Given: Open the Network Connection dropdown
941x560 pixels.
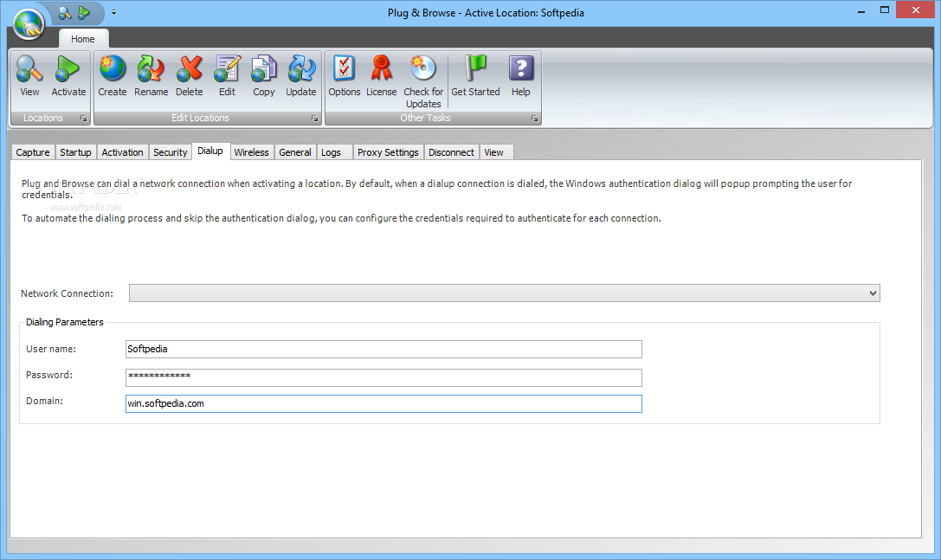Looking at the screenshot, I should (504, 293).
